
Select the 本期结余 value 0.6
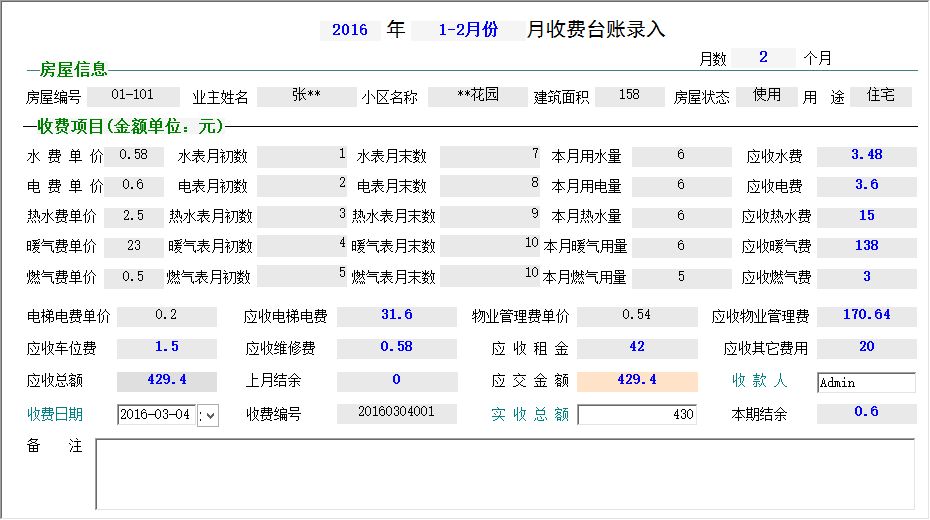866,412
